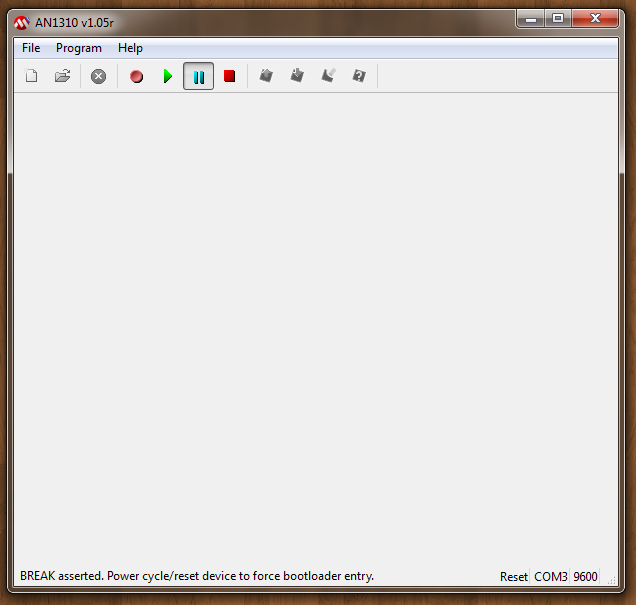
Task: Click the COM3 port status entry
Action: [550, 576]
